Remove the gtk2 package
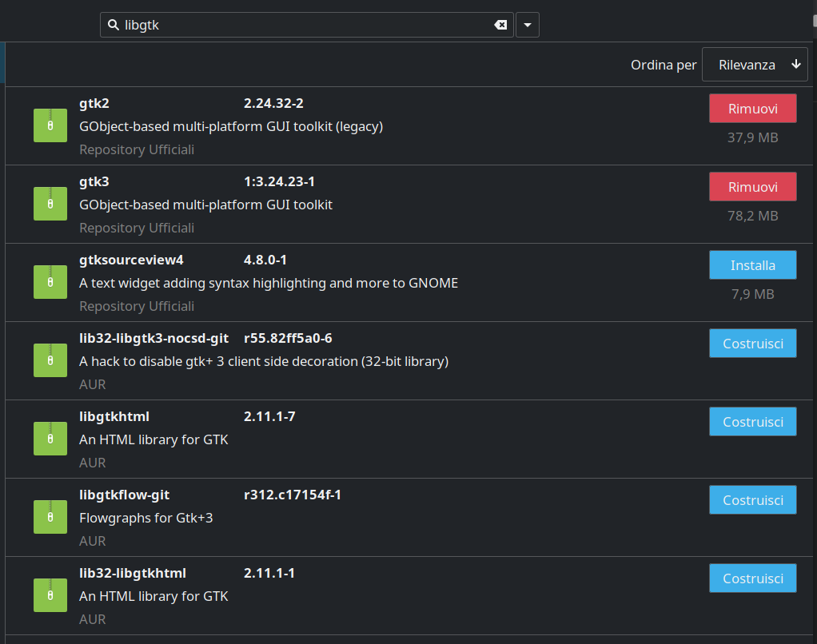Screen dimensions: 817x644 [752, 109]
